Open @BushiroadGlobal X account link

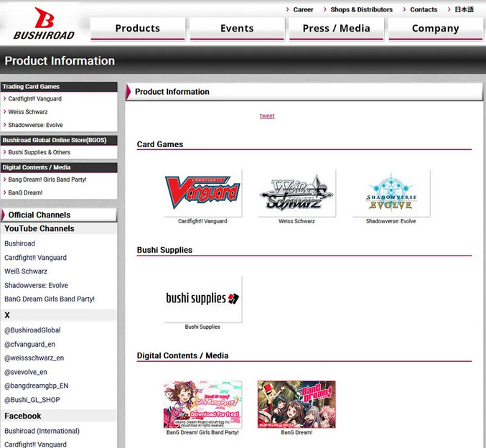32,330
